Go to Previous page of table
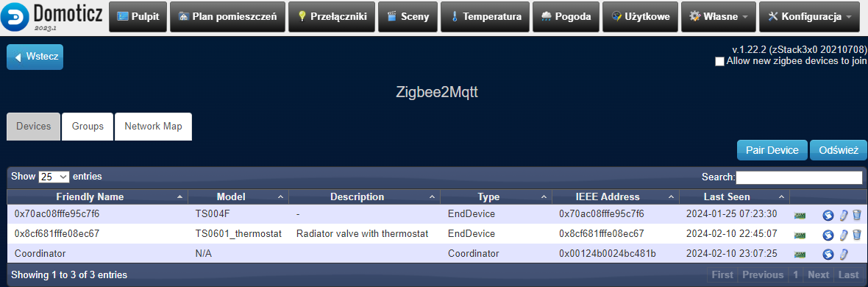Image resolution: width=868 pixels, height=287 pixels. 763,274
